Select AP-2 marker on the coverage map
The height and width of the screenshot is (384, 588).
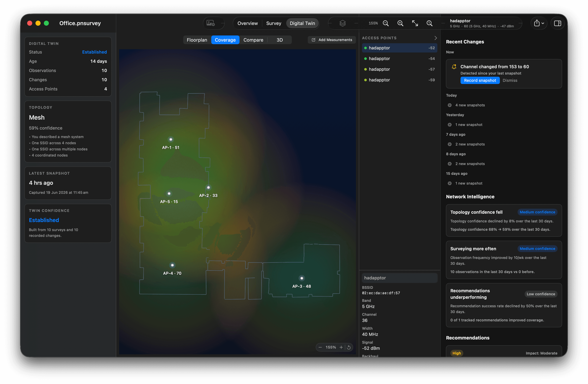(x=208, y=187)
